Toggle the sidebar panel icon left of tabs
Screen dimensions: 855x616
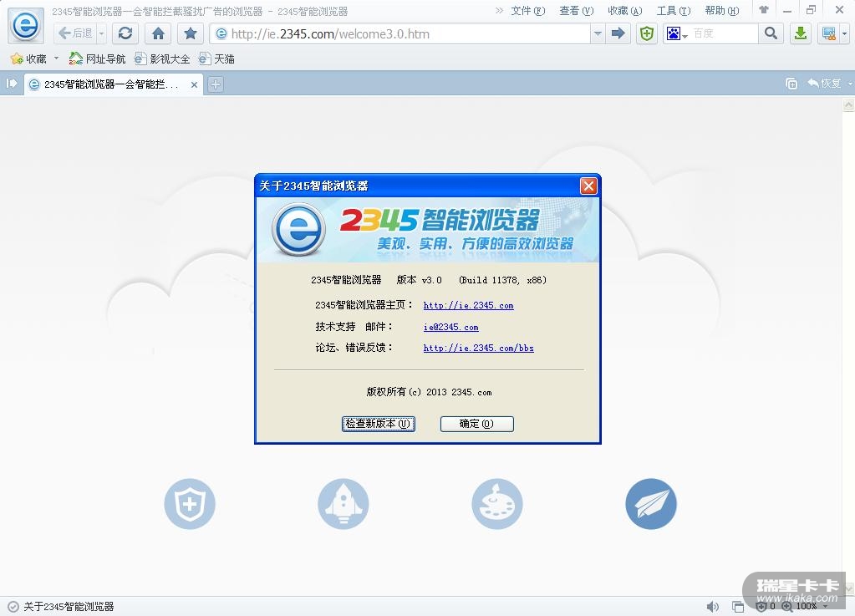[x=12, y=84]
